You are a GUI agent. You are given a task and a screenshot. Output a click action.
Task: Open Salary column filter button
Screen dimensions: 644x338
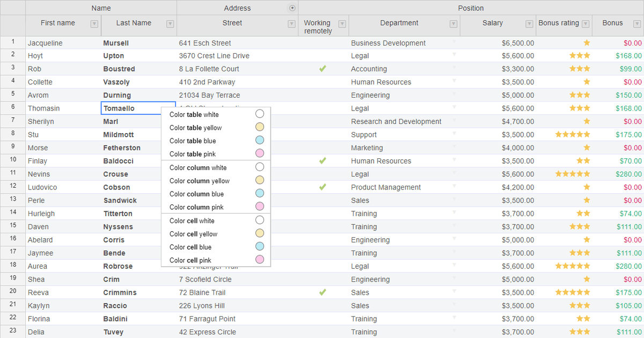click(529, 24)
